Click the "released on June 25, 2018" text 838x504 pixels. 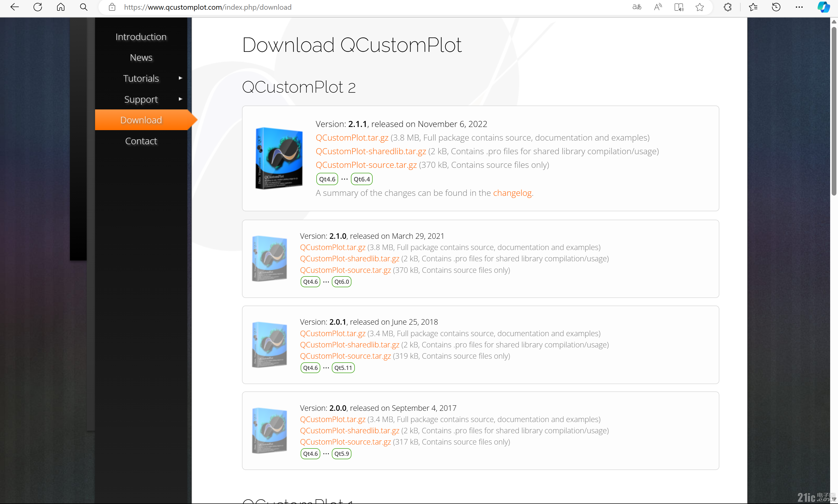coord(394,322)
